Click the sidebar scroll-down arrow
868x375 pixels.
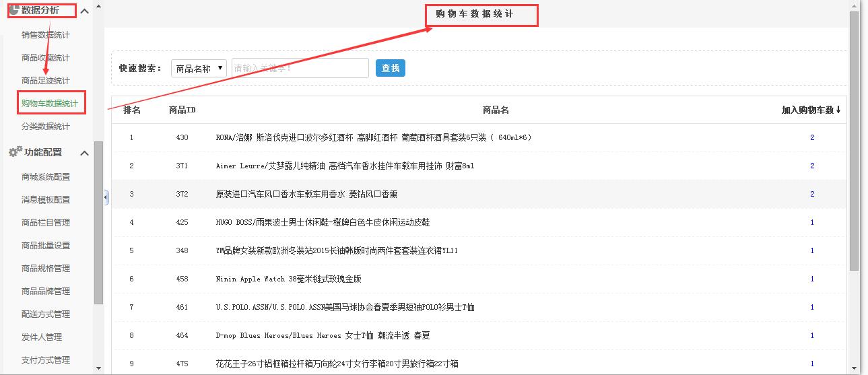(99, 368)
